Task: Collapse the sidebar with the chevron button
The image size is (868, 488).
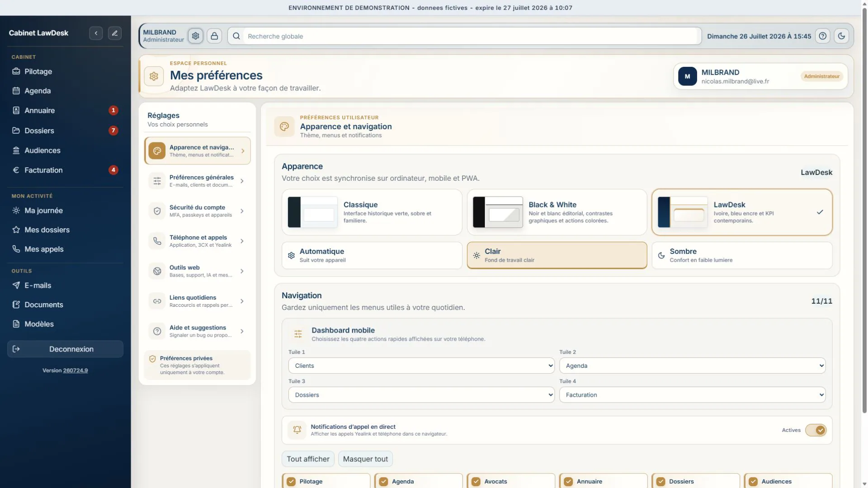Action: point(96,33)
